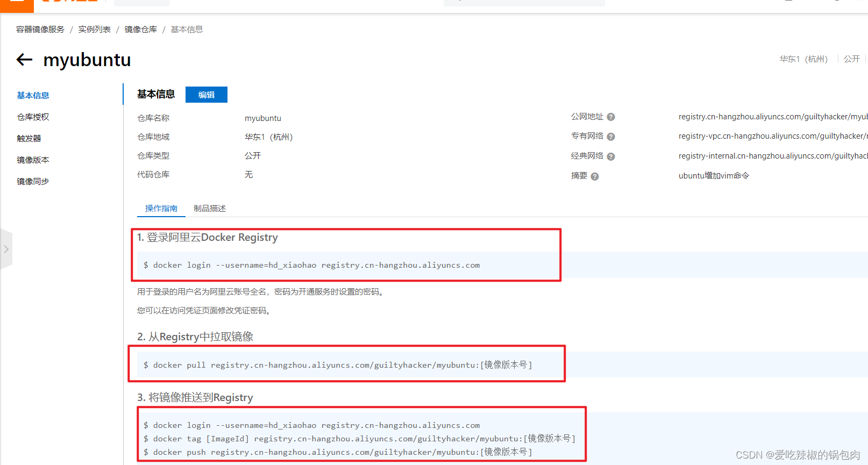Select 触发器 in the sidebar
Screen dimensions: 868x465
point(29,138)
